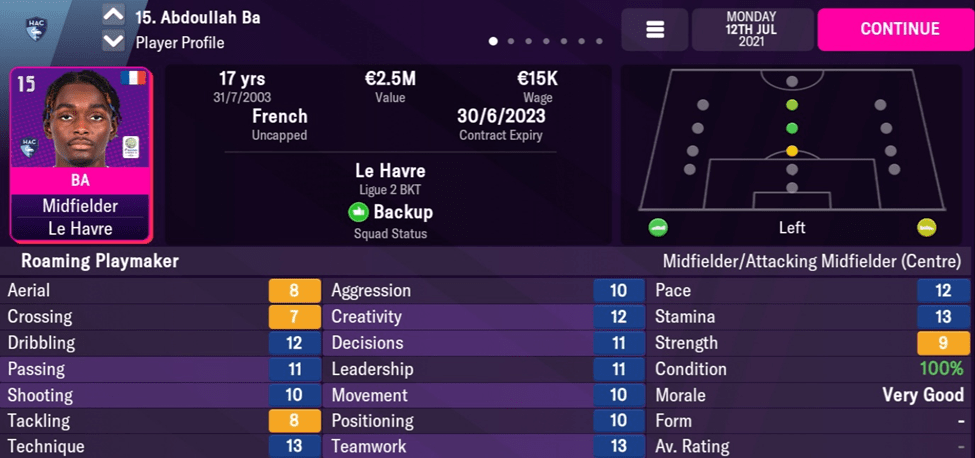Click the yellow position dot on pitch
The image size is (975, 458).
point(791,151)
